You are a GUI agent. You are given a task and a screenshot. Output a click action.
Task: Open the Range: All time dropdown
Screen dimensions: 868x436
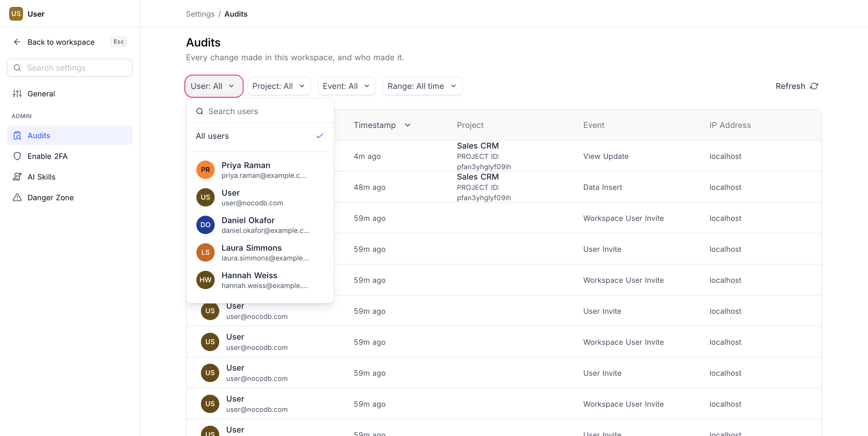point(423,86)
